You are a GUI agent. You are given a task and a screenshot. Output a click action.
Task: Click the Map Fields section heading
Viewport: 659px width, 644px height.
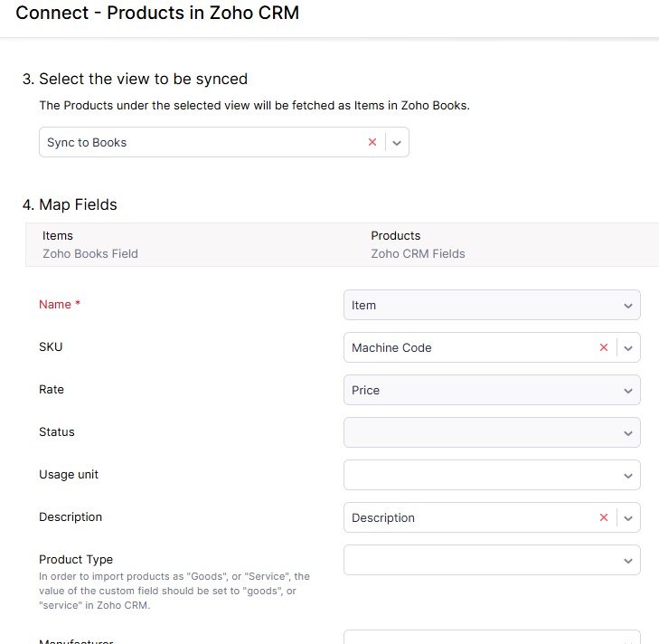coord(78,204)
